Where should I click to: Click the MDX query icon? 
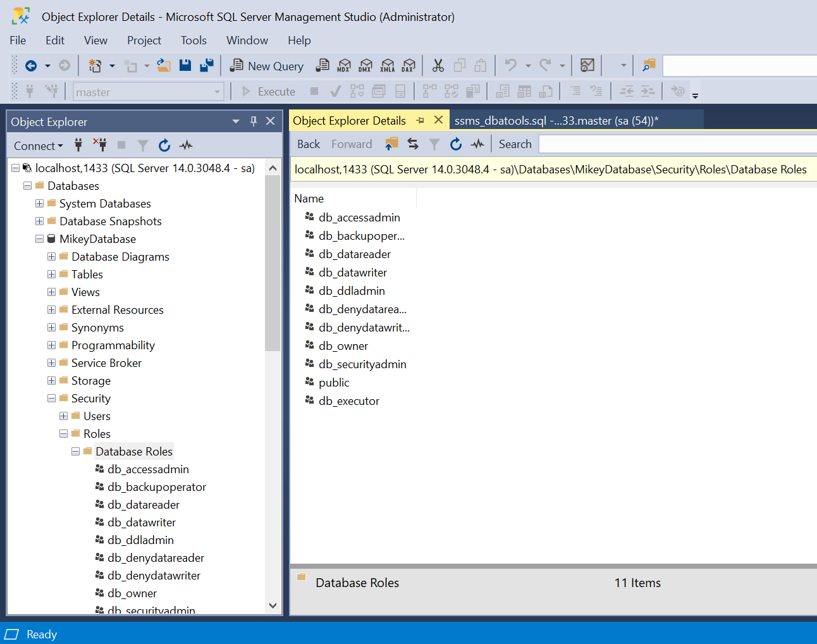point(344,66)
